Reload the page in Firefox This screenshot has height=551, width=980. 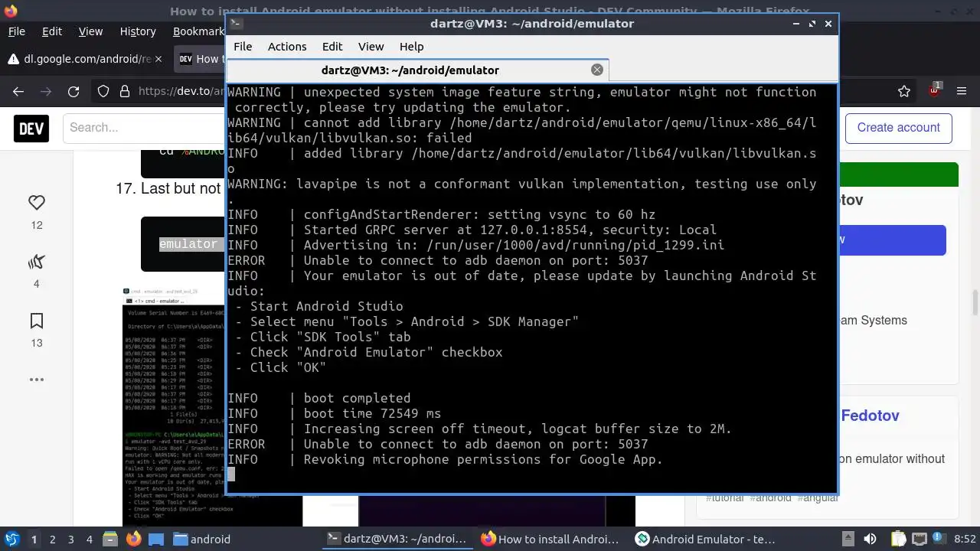[73, 92]
